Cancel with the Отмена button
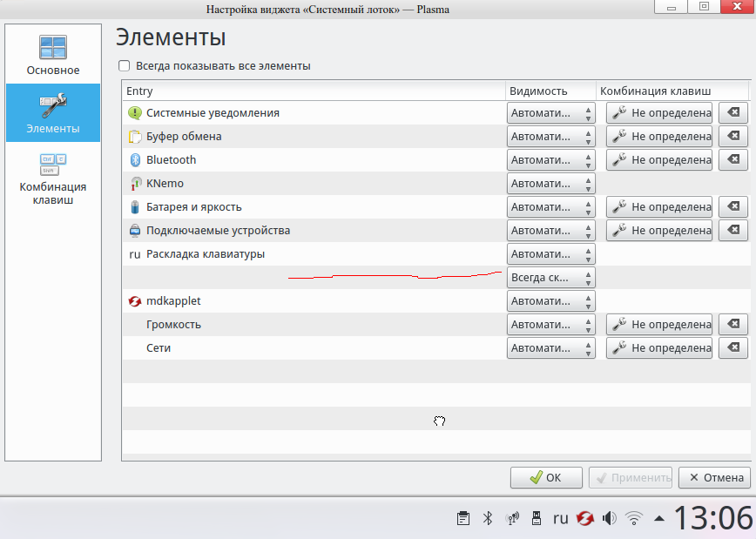The width and height of the screenshot is (756, 539). [714, 477]
